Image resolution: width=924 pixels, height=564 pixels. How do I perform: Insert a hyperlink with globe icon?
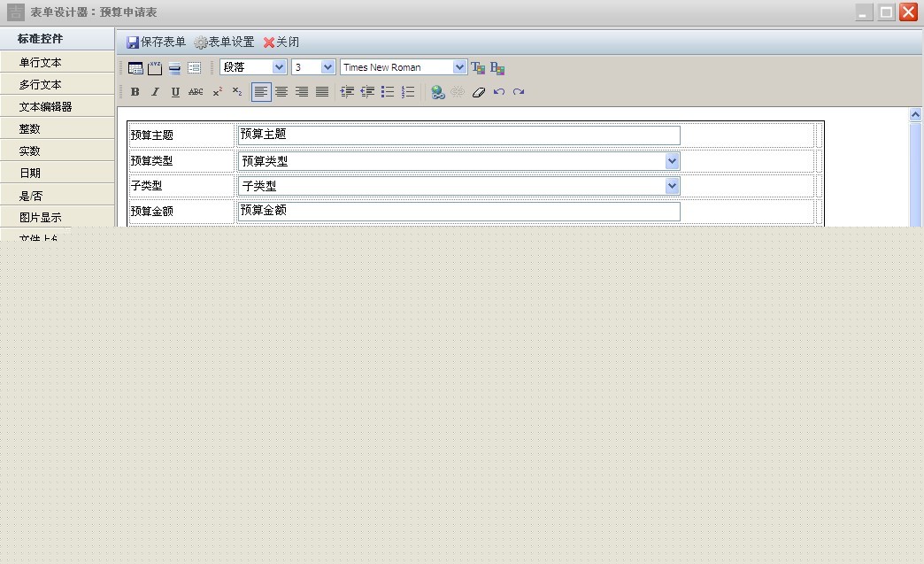[437, 92]
